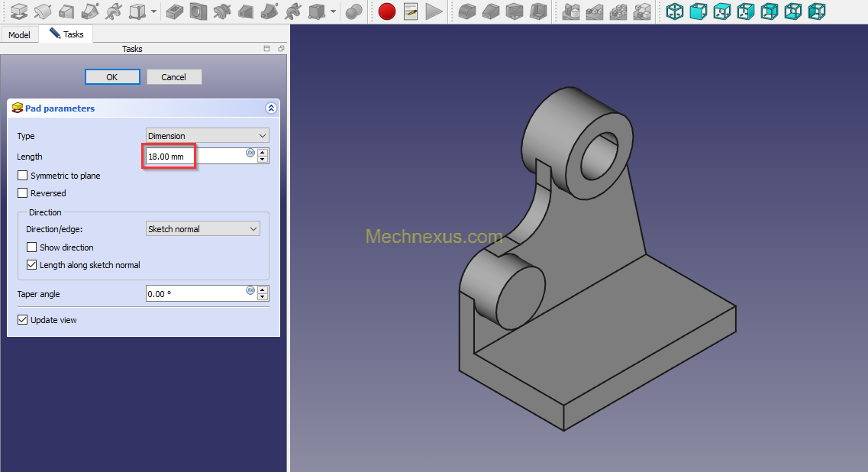Select the Thickness tool icon

pos(539,11)
